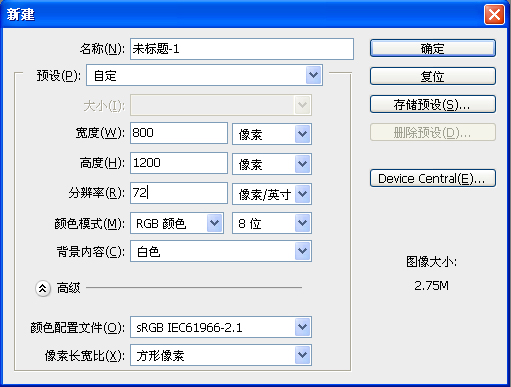The width and height of the screenshot is (511, 387).
Task: Open the 颜色模式 dropdown RGB 颜色
Action: [177, 223]
